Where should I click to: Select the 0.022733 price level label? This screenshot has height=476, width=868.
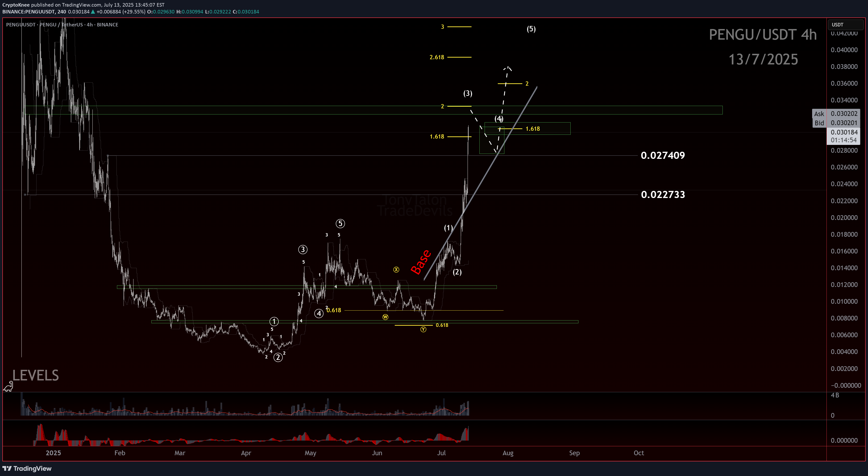pos(663,194)
